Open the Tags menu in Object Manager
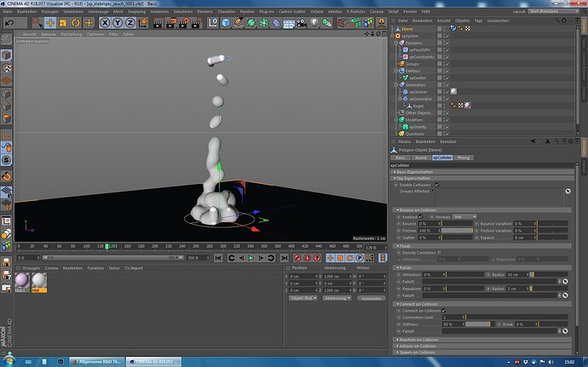The height and width of the screenshot is (367, 588). (x=479, y=20)
